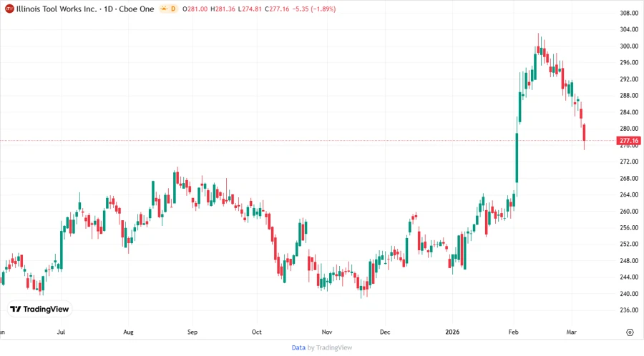The height and width of the screenshot is (356, 644).
Task: Click the 304.00 price axis label
Action: point(629,29)
